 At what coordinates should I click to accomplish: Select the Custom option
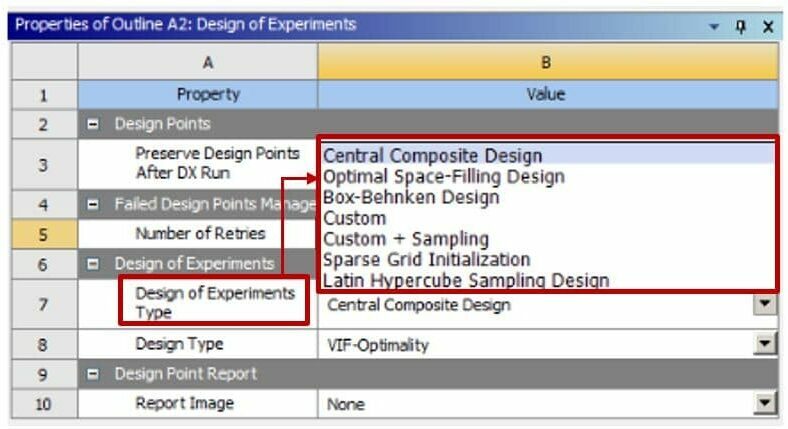[355, 218]
